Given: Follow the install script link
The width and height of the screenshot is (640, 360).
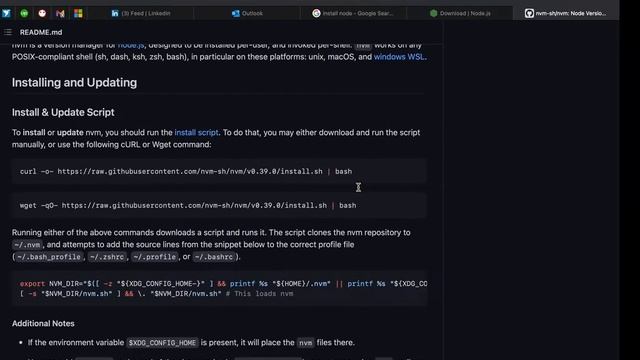Looking at the screenshot, I should tap(196, 133).
